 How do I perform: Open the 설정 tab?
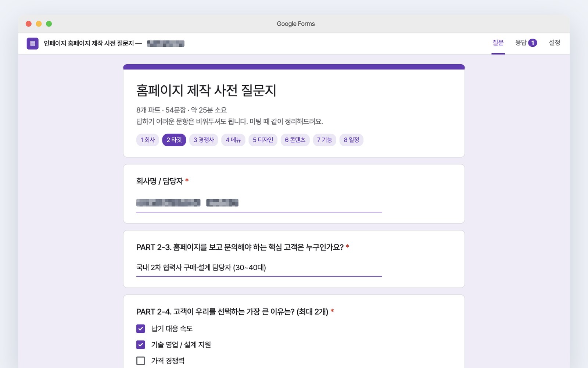pos(554,43)
